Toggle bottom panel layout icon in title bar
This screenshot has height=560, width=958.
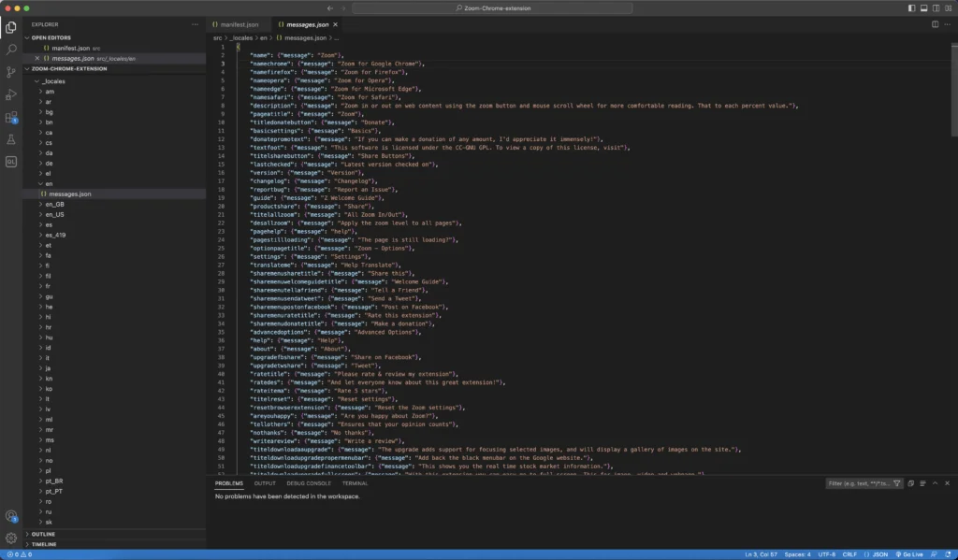[x=923, y=7]
